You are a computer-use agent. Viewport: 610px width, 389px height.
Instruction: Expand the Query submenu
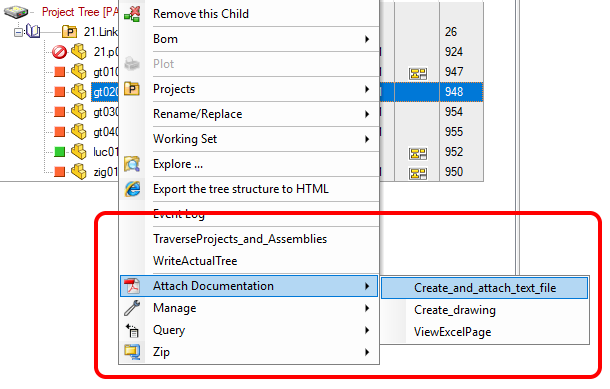coord(367,330)
